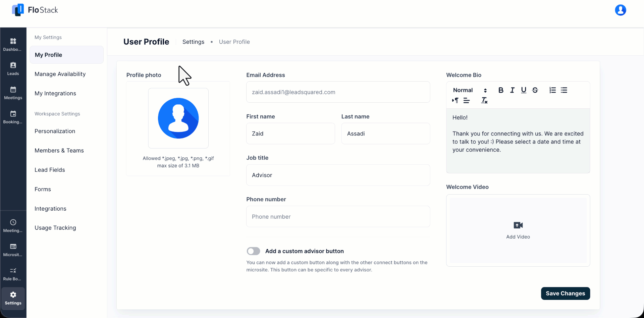Open the clock Meeting icon in sidebar
This screenshot has width=644, height=318.
pos(13,226)
